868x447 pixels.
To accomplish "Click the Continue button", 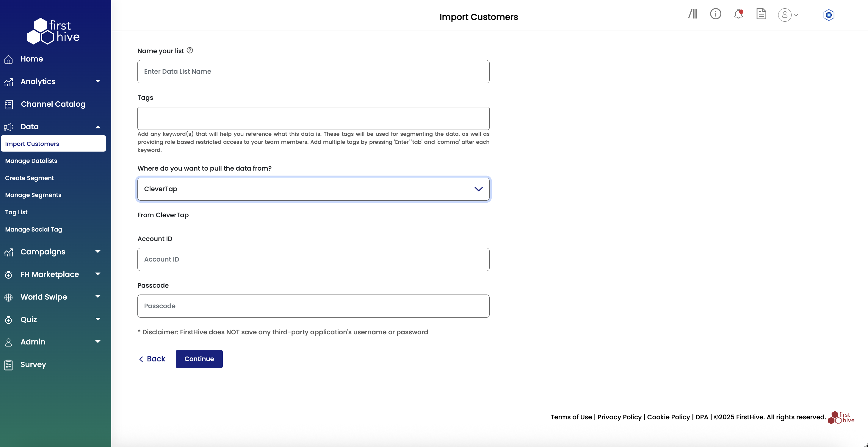I will (x=199, y=359).
